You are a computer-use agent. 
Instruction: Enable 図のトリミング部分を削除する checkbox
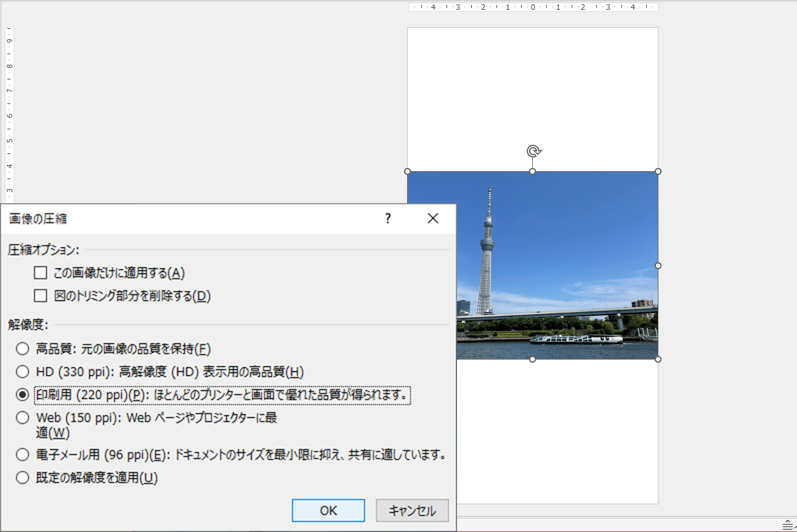(40, 296)
